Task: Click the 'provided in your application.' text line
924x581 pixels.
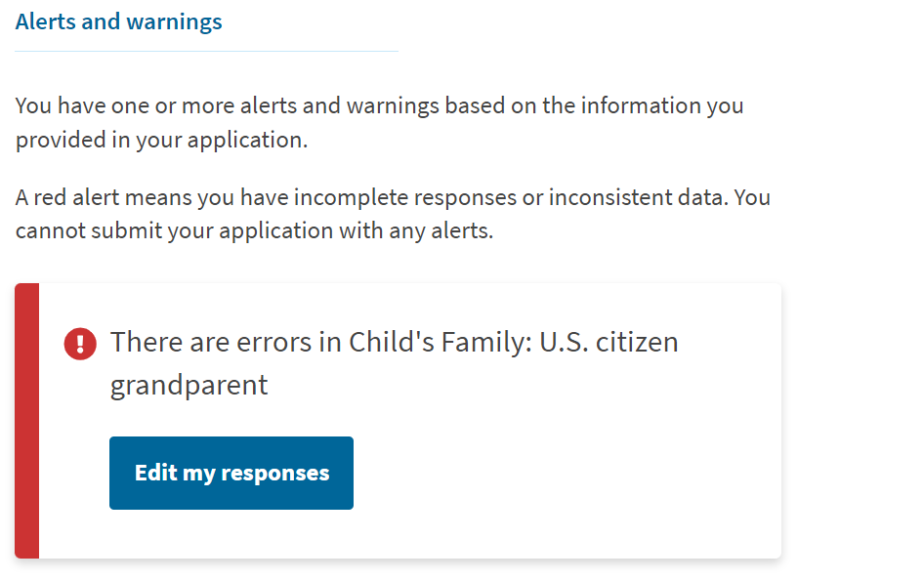Action: pyautogui.click(x=161, y=141)
